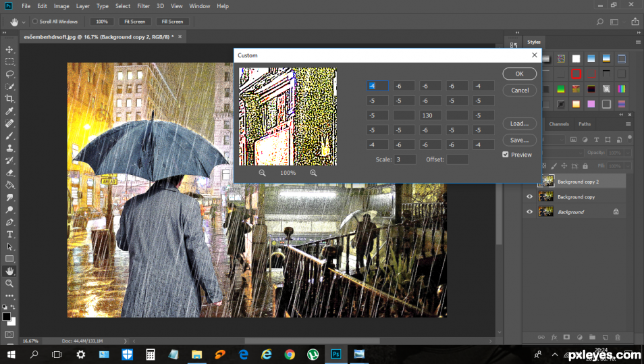Cancel the Custom filter dialog
The width and height of the screenshot is (644, 364).
pyautogui.click(x=520, y=90)
